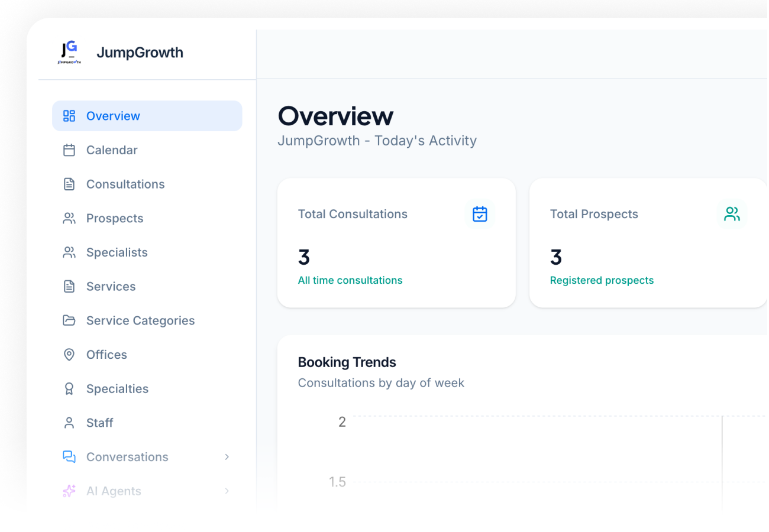Click the Registered prospects link
The width and height of the screenshot is (769, 532).
[x=602, y=280]
